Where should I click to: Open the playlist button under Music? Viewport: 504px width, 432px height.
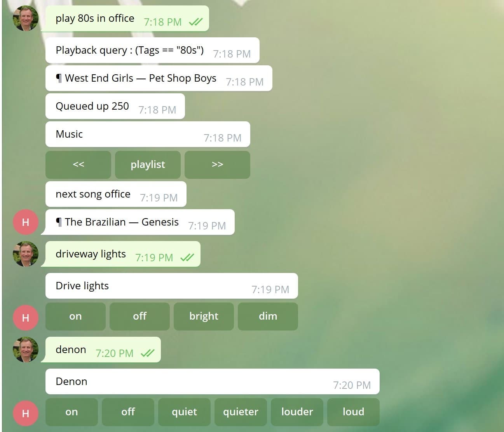click(148, 165)
